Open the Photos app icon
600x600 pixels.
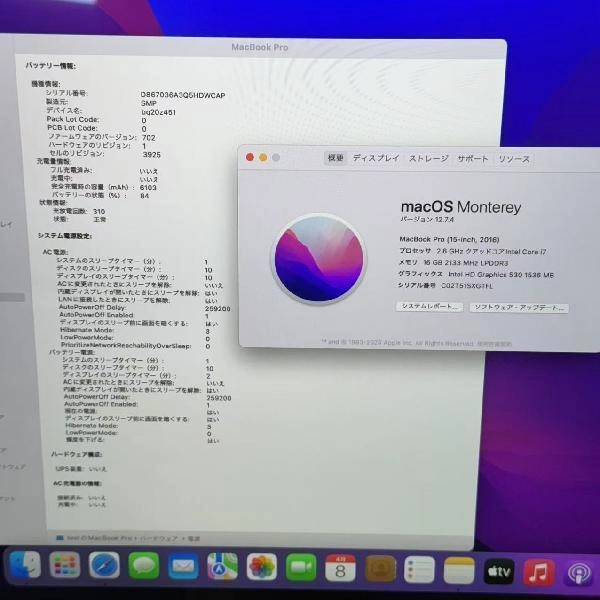point(262,567)
